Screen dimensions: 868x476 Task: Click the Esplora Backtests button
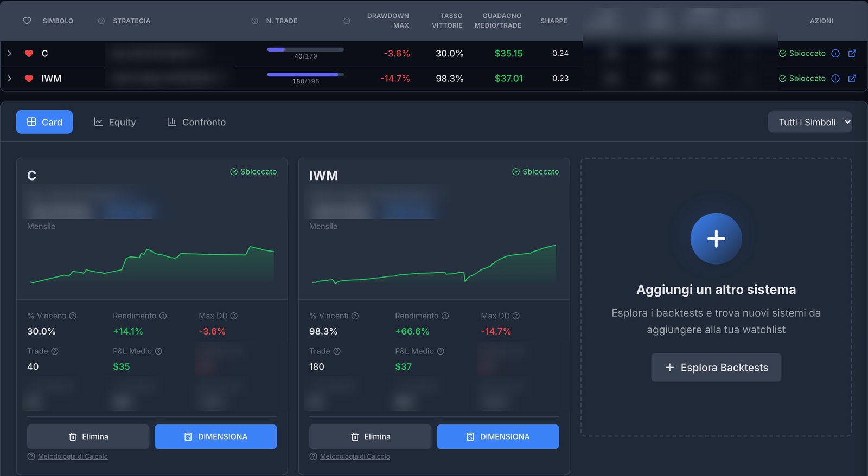tap(716, 368)
